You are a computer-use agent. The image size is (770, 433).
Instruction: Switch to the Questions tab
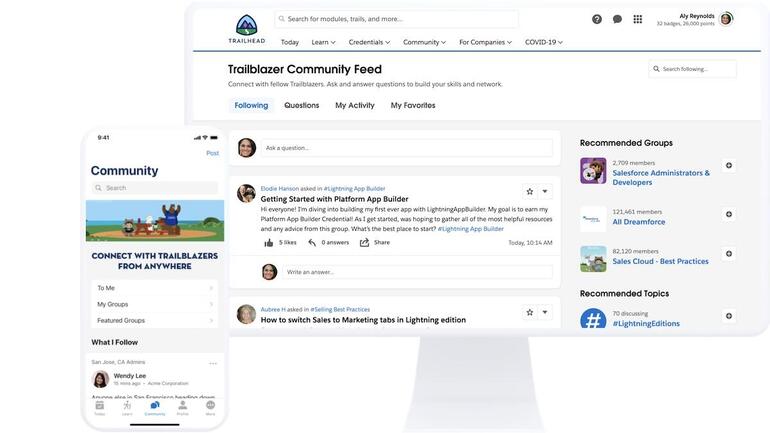coord(302,106)
